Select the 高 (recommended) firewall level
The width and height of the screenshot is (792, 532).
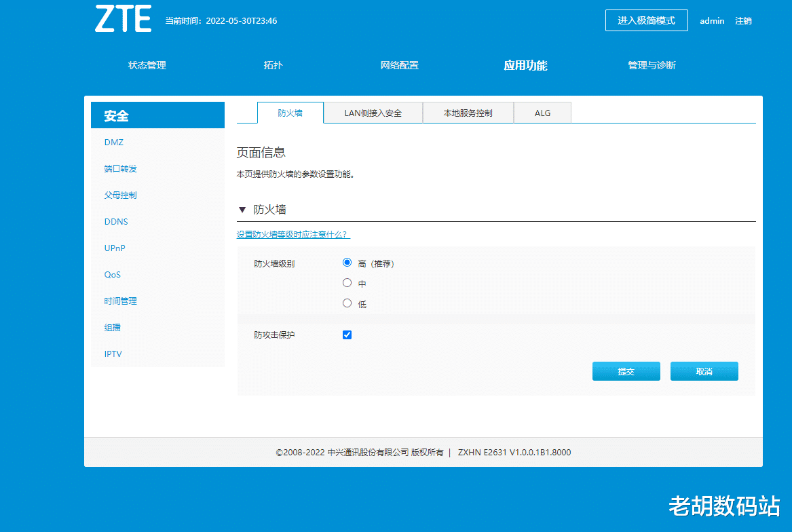pos(347,262)
